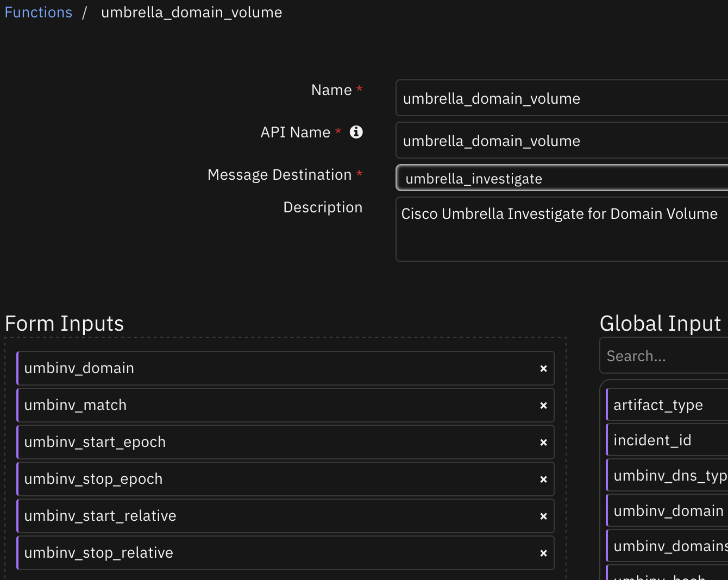Select the umbinv_start_epoch form input row
Viewport: 728px width, 580px height.
[x=285, y=442]
